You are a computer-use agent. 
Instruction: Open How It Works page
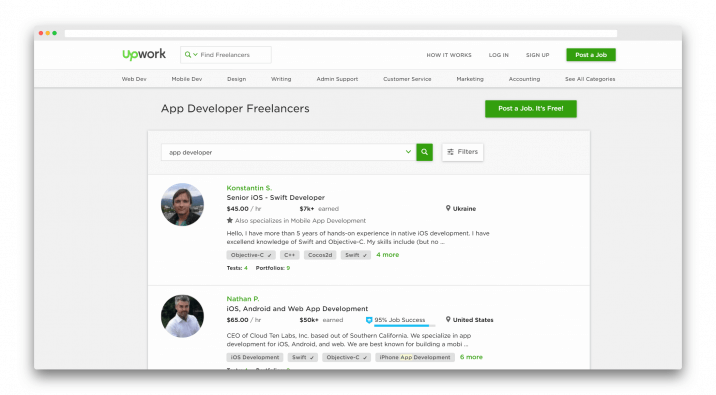(x=449, y=55)
